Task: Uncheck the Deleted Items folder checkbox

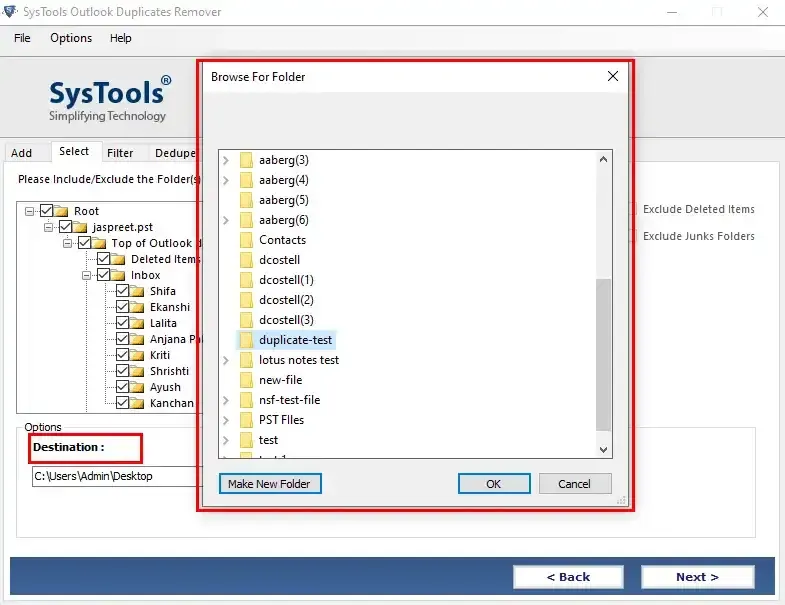Action: [x=104, y=259]
